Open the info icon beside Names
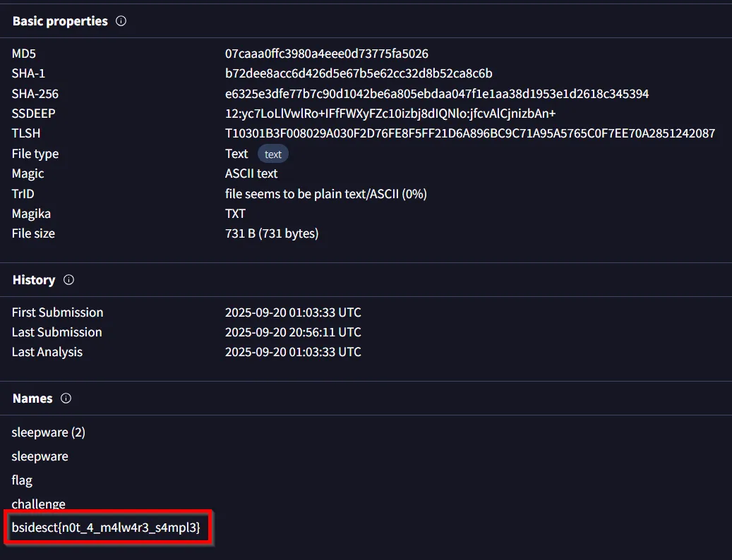This screenshot has height=560, width=732. pos(66,398)
